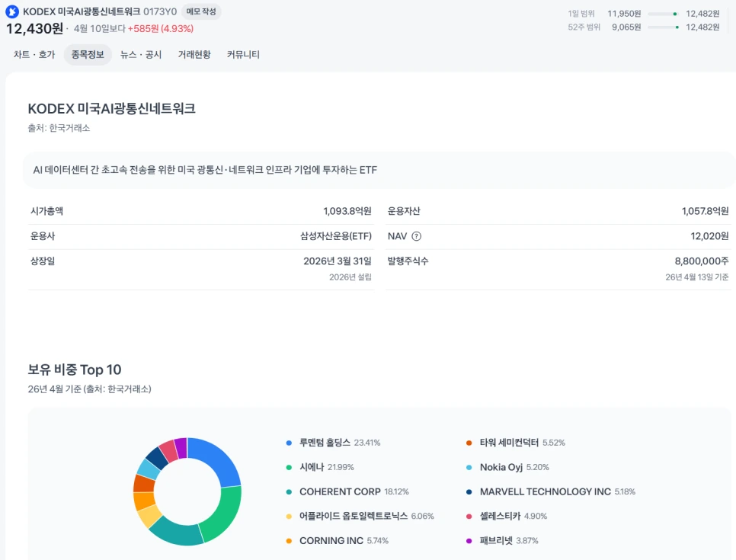Click the 발행주식수 value 8,800,000주
Viewport: 736px width, 560px height.
[x=702, y=261]
